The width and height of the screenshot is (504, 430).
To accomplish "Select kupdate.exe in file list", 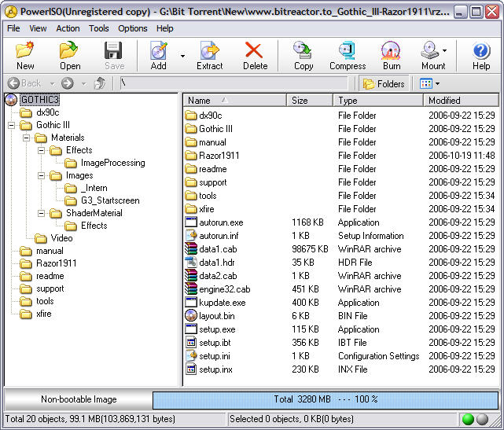I will tap(222, 303).
